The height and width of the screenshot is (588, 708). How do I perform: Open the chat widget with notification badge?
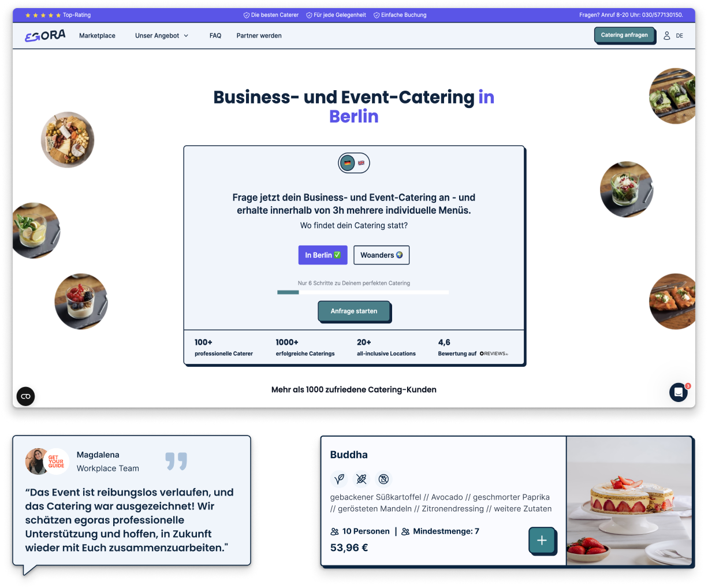click(x=679, y=392)
